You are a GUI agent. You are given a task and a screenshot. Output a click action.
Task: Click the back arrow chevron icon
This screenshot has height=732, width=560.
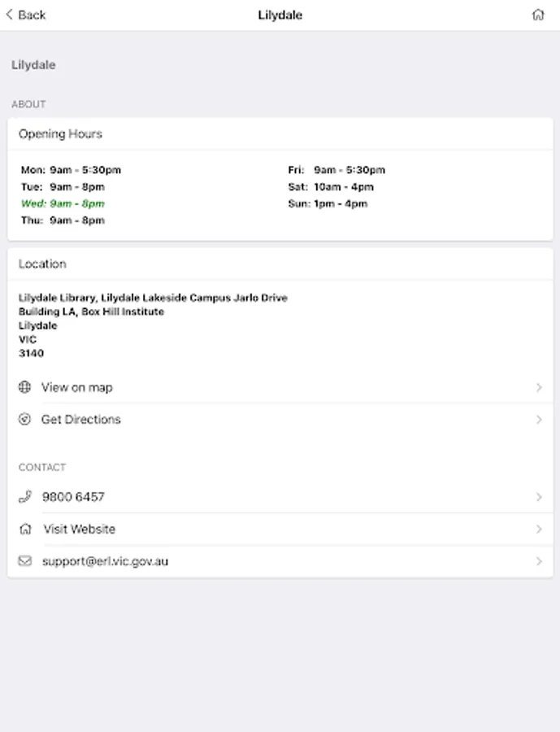pyautogui.click(x=10, y=15)
